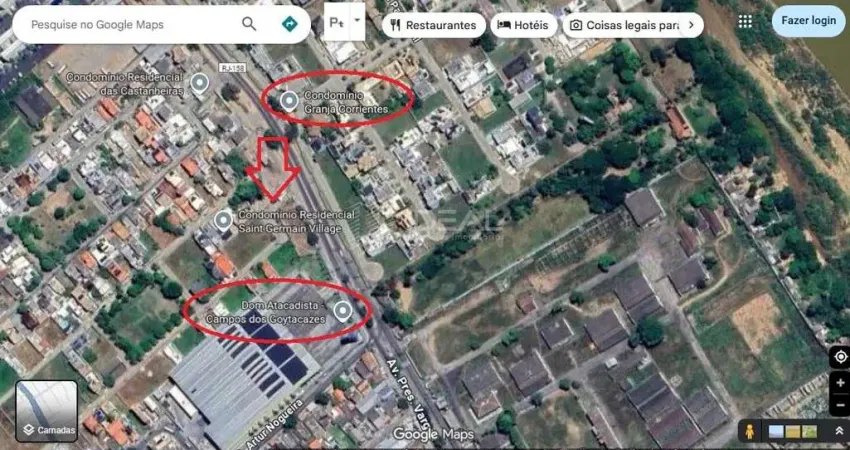Viewport: 850px width, 450px height.
Task: Activate the Street View pegman
Action: [x=750, y=432]
